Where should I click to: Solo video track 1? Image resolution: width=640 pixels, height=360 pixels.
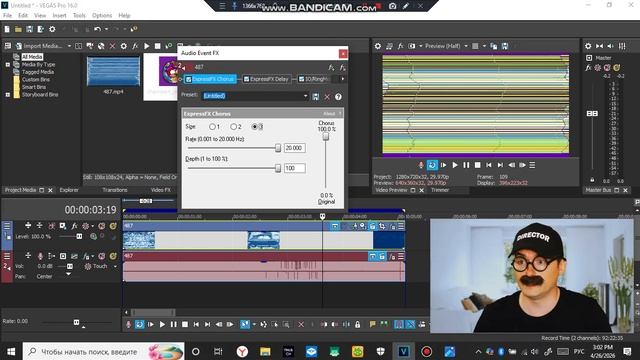(113, 225)
